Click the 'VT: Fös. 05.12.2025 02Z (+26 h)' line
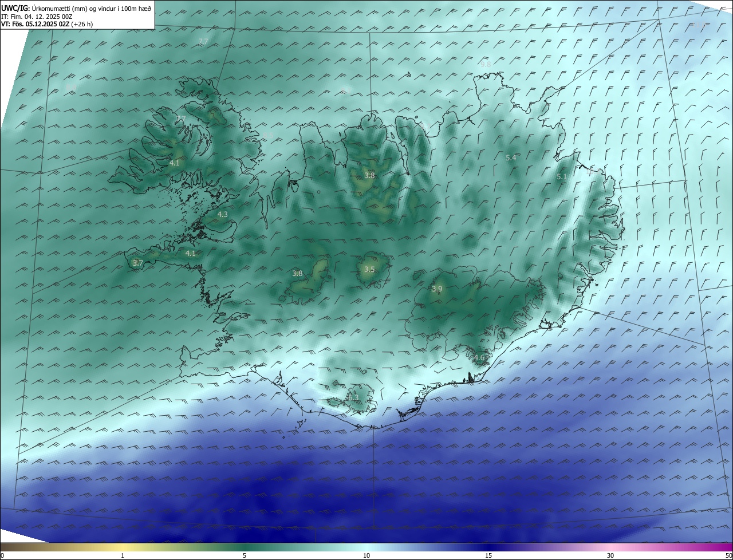The image size is (733, 560). point(47,24)
